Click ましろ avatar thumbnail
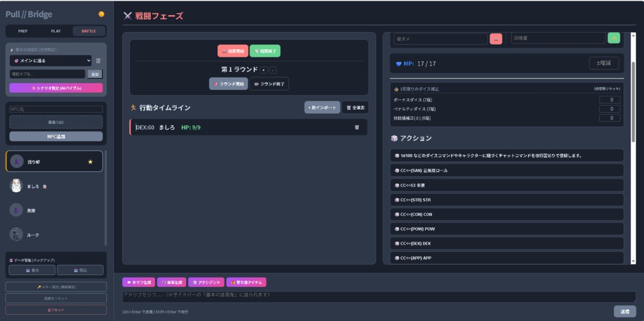The image size is (644, 321). pyautogui.click(x=16, y=186)
